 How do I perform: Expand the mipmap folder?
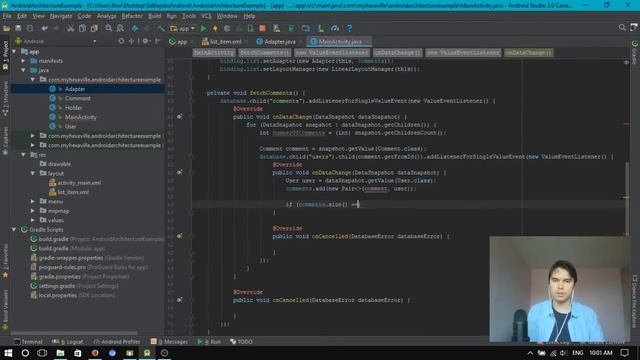tap(33, 211)
